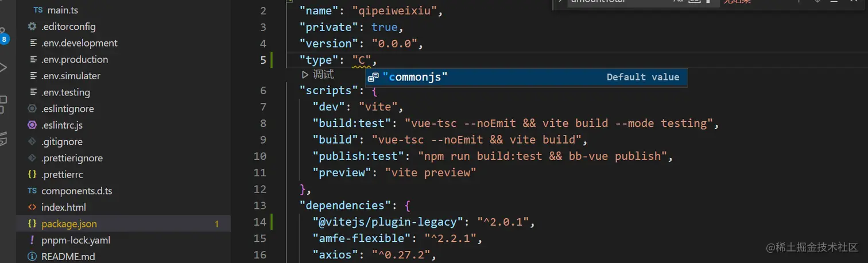Click the play triangle before 调试
This screenshot has width=868, height=263.
point(305,74)
